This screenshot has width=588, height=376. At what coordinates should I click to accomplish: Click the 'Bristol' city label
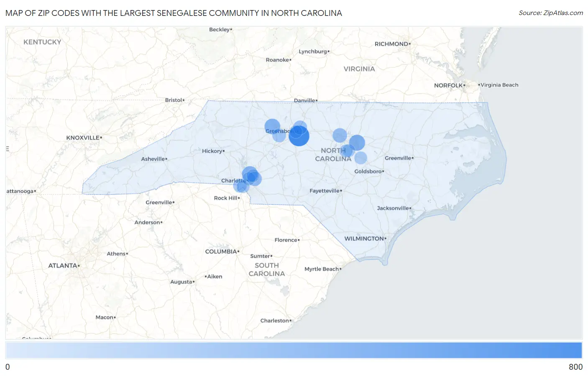click(174, 100)
